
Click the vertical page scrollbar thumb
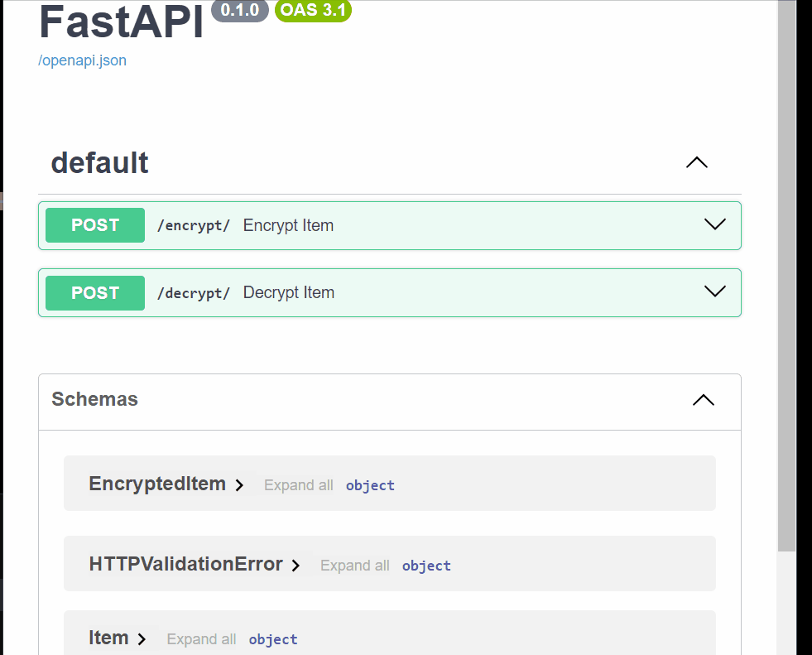pyautogui.click(x=786, y=273)
